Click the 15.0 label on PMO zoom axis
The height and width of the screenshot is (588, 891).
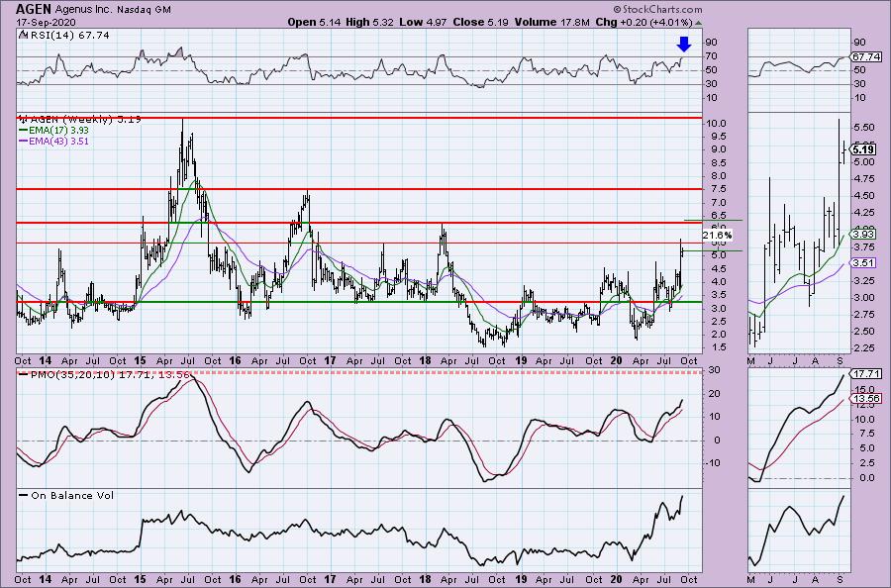tap(864, 390)
